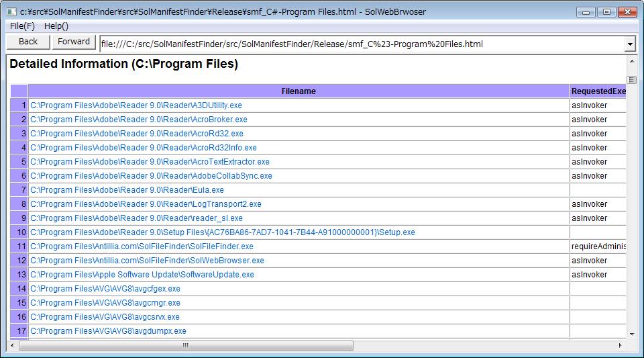Click the Forward button
This screenshot has height=358, width=644.
74,42
